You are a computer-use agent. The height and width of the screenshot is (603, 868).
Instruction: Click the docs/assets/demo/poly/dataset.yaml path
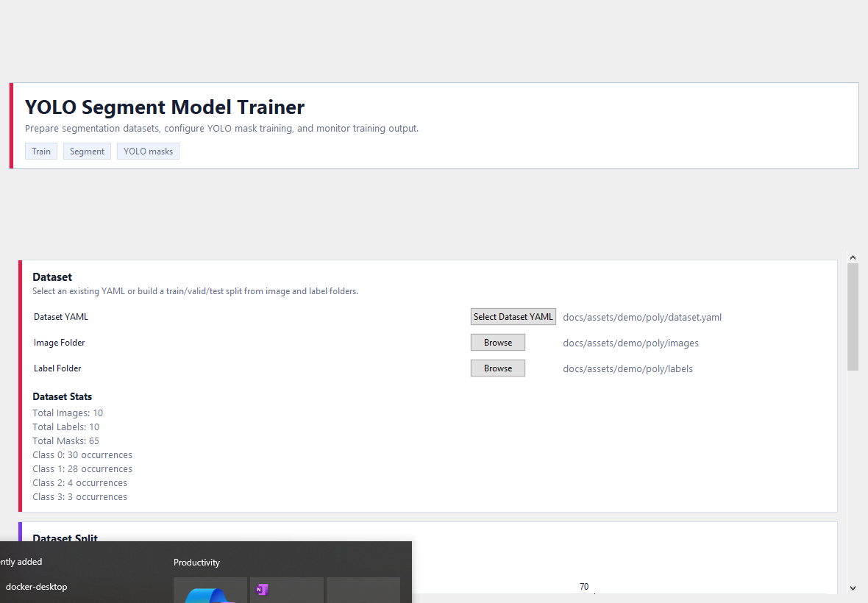point(642,317)
